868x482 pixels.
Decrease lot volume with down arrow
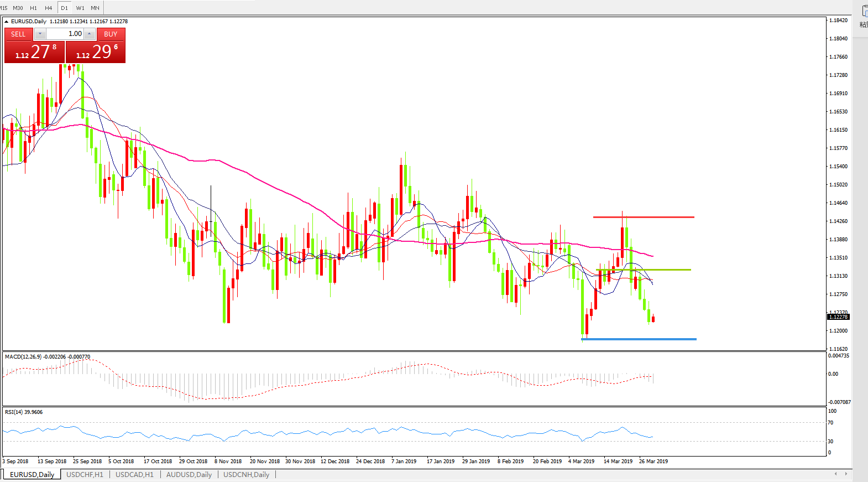tap(40, 34)
